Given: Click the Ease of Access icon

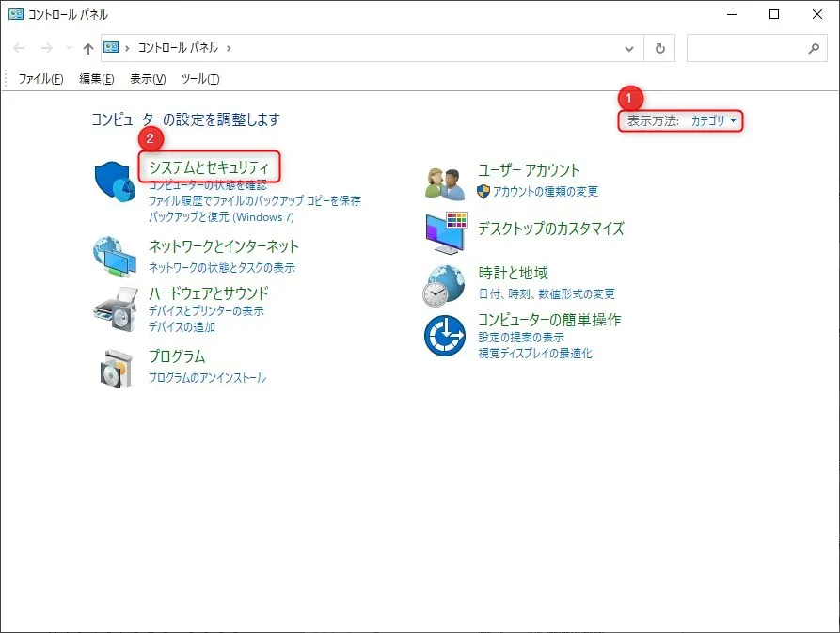Looking at the screenshot, I should click(x=445, y=336).
